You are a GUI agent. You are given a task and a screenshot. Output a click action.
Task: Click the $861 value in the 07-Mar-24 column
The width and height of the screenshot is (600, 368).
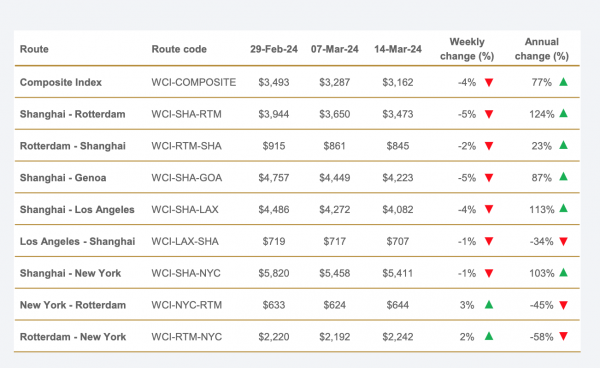click(x=334, y=146)
